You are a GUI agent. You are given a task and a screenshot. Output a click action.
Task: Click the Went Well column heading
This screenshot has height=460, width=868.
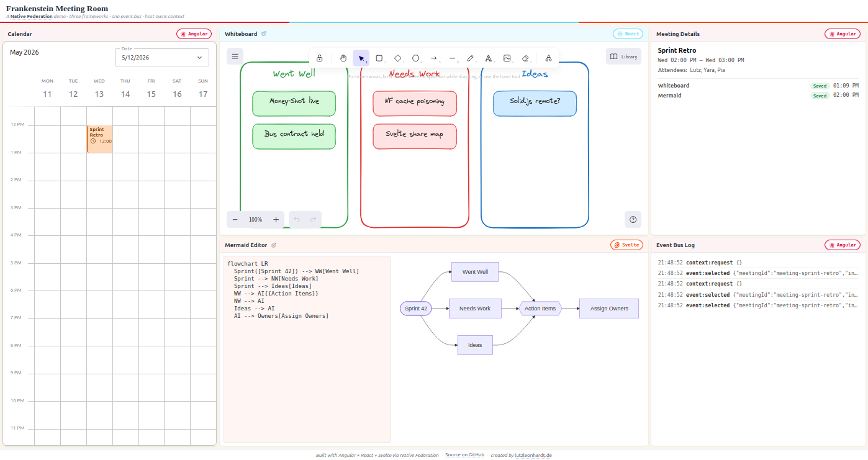point(294,74)
